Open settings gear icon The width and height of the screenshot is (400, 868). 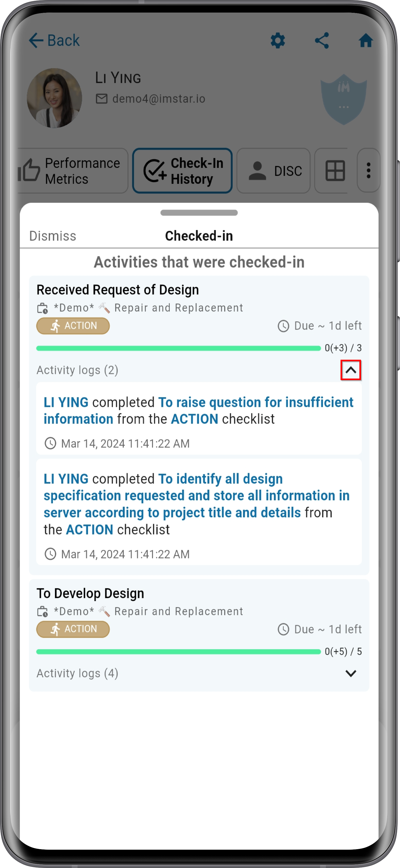tap(278, 41)
